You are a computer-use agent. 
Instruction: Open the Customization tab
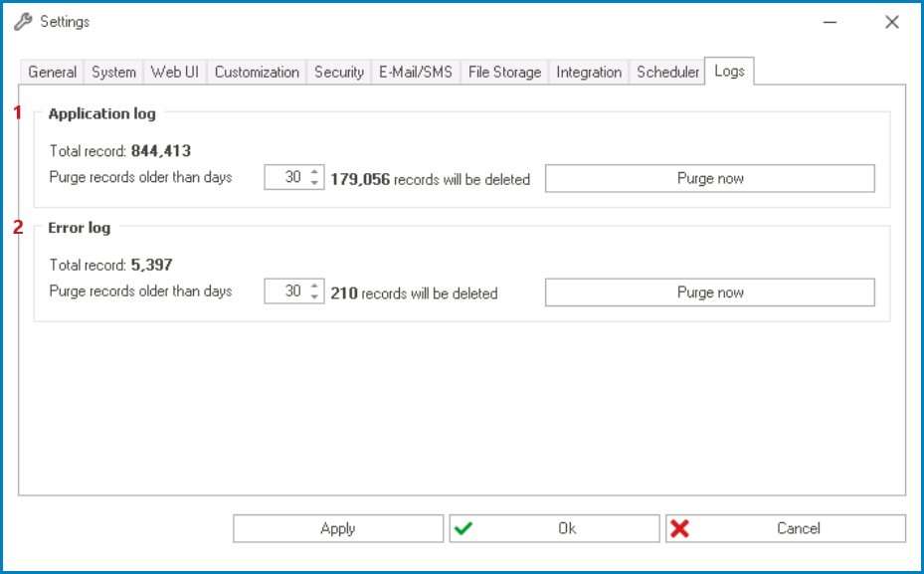pyautogui.click(x=256, y=72)
